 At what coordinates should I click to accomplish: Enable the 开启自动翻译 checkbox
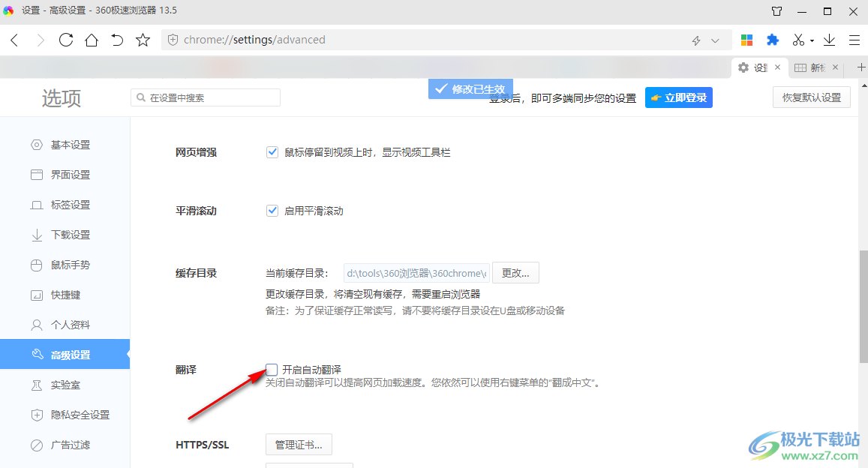click(x=272, y=369)
